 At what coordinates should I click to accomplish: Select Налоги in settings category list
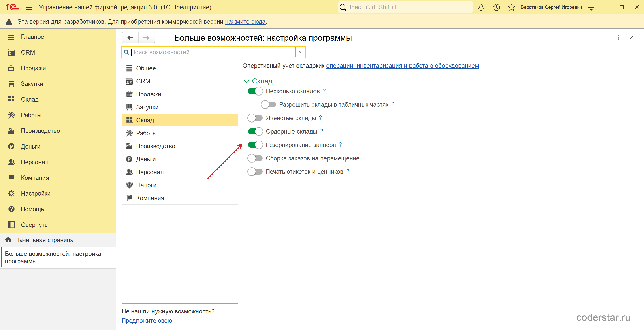(180, 185)
